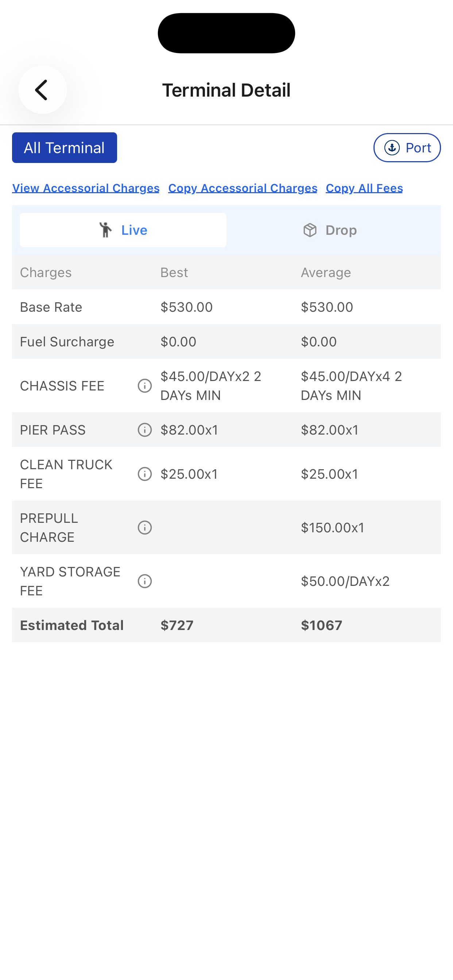Viewport: 453px width, 980px height.
Task: Click Copy All Fees link
Action: pyautogui.click(x=364, y=188)
